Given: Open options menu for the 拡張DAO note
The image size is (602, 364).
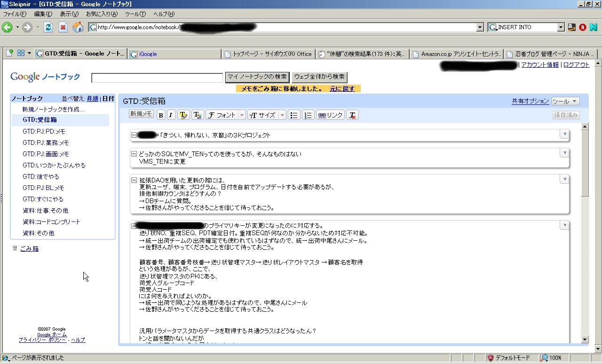Looking at the screenshot, I should (564, 179).
